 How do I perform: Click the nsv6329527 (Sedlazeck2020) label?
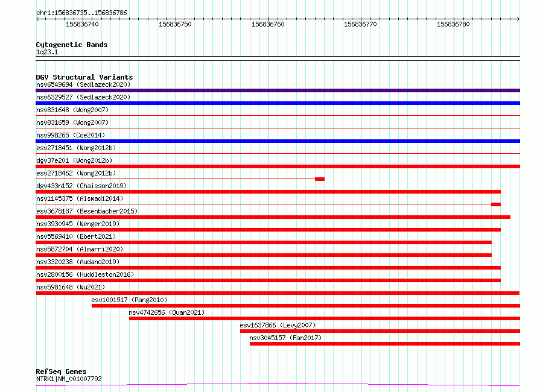coord(83,97)
